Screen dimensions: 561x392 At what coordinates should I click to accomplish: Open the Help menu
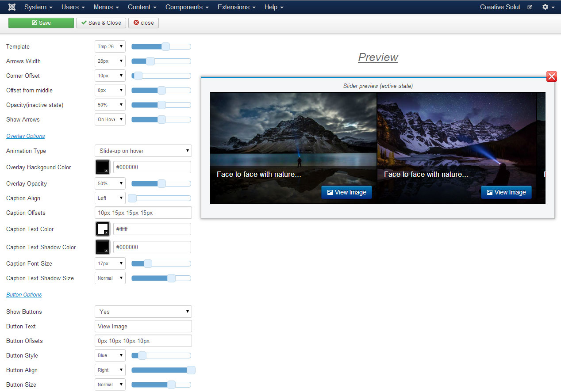274,7
